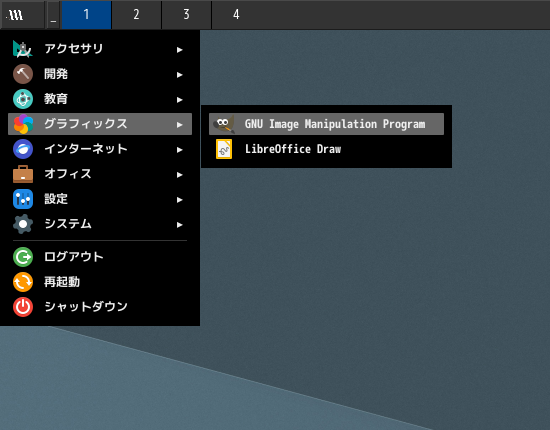The width and height of the screenshot is (550, 430).
Task: Choose 再起動 to reboot
Action: click(100, 282)
